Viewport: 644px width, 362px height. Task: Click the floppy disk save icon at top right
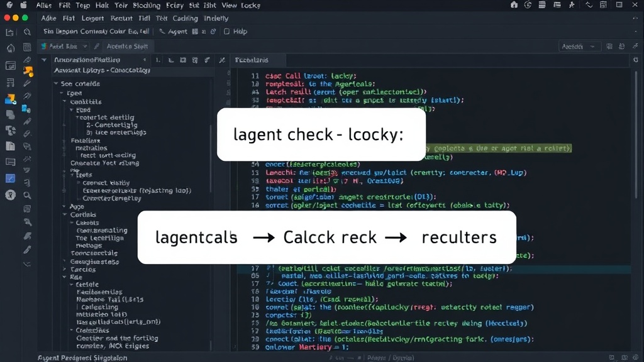tap(603, 5)
